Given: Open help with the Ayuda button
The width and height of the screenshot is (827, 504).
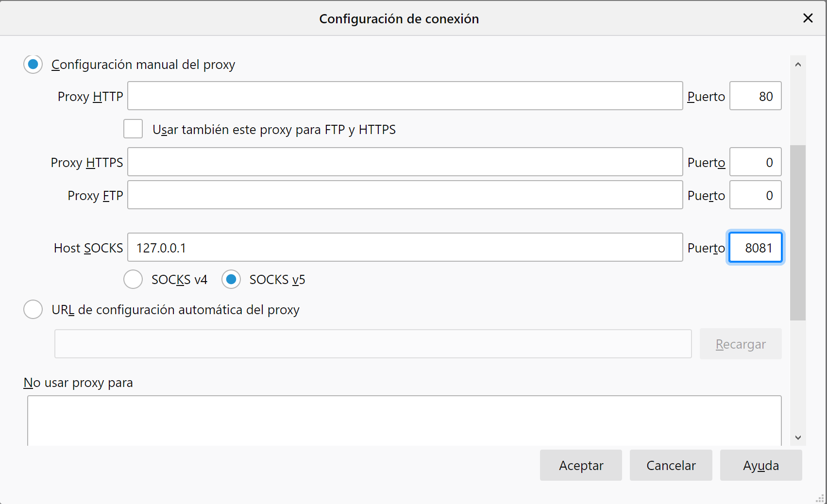Looking at the screenshot, I should click(x=760, y=466).
